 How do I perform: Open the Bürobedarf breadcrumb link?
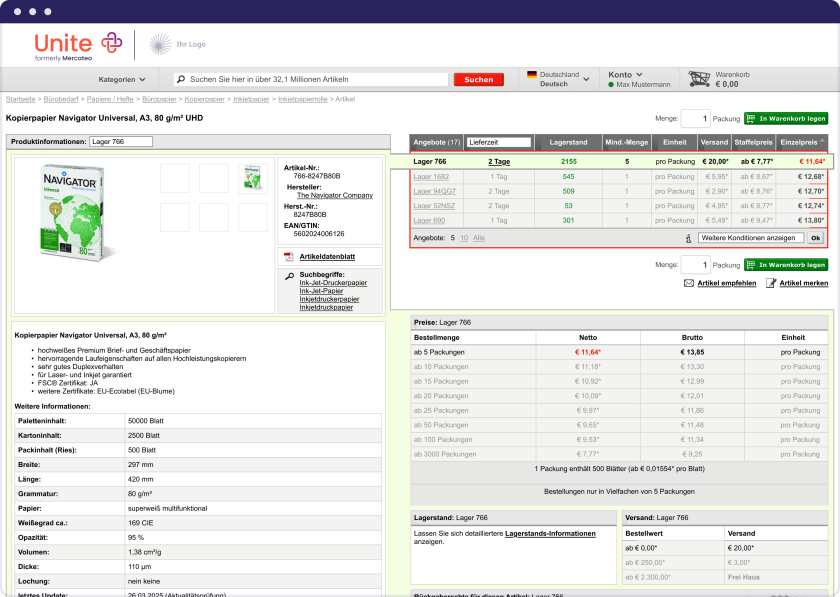61,99
